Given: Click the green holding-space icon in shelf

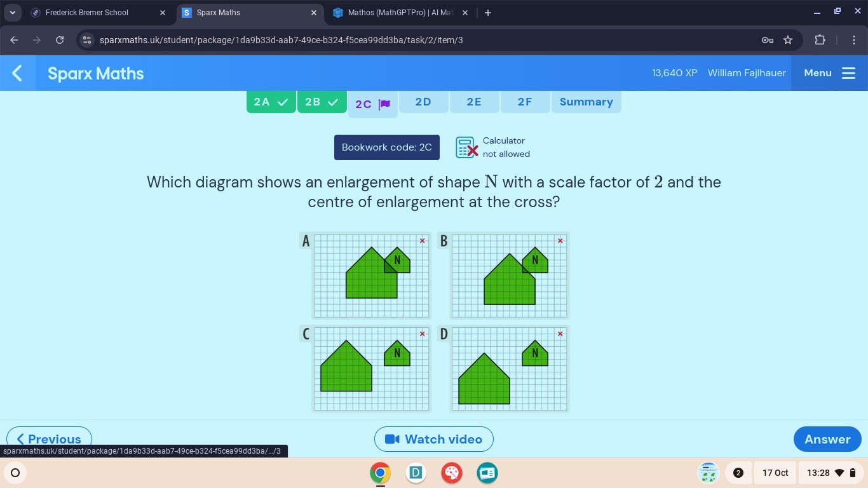Looking at the screenshot, I should (709, 473).
